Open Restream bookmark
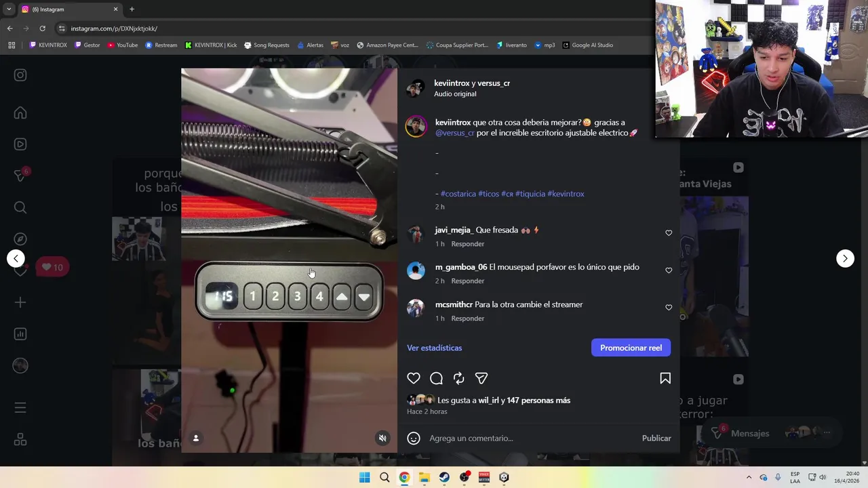Viewport: 868px width, 488px height. click(x=161, y=45)
